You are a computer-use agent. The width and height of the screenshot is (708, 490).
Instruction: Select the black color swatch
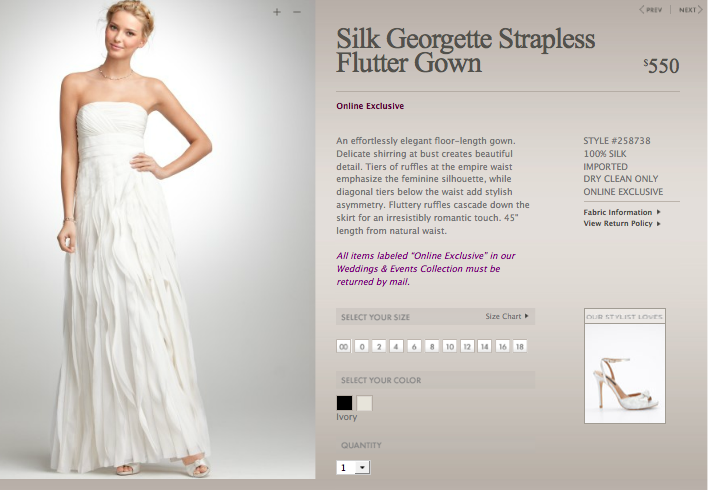[x=345, y=403]
